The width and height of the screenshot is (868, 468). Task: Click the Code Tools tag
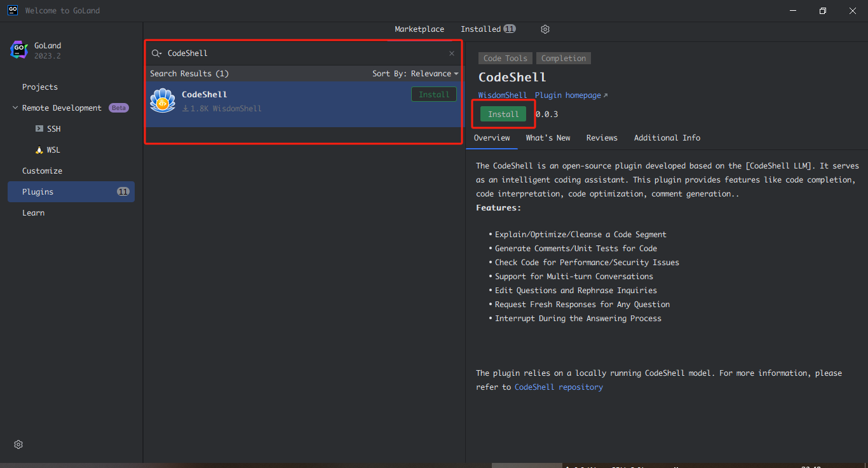pyautogui.click(x=505, y=59)
